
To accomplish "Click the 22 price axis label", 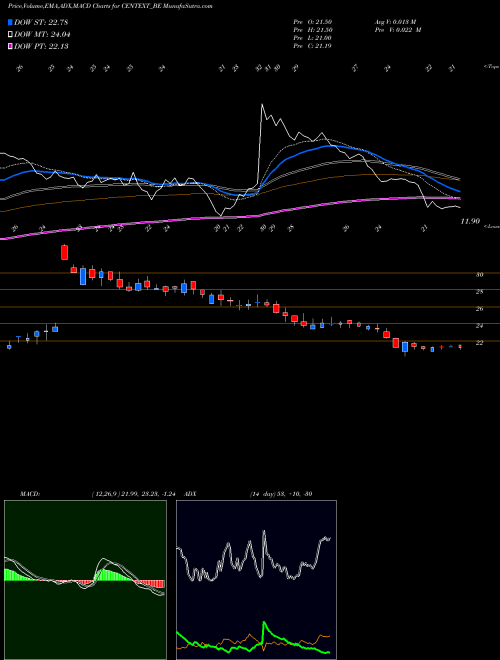I will pyautogui.click(x=479, y=343).
